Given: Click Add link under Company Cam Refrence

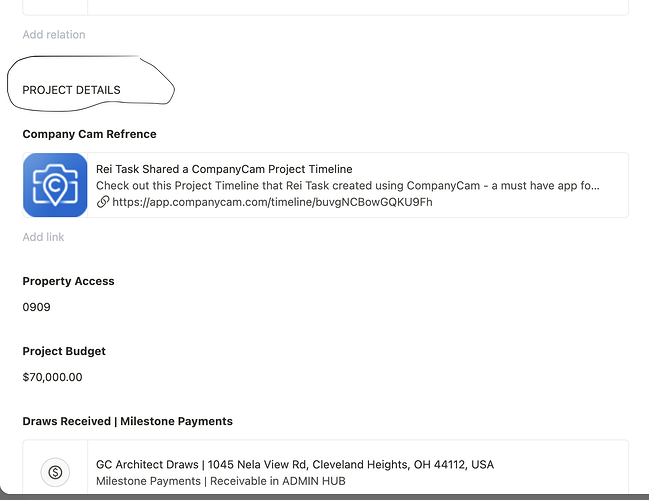Looking at the screenshot, I should coord(43,237).
